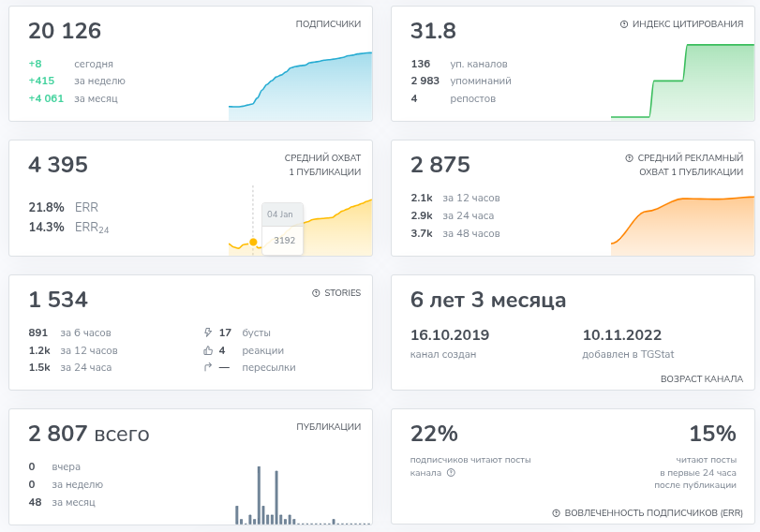Select the СРЕДНИЙ ОХВАТ 1 ПУБЛИКАЦИИ heading
Image resolution: width=760 pixels, height=532 pixels.
[322, 165]
